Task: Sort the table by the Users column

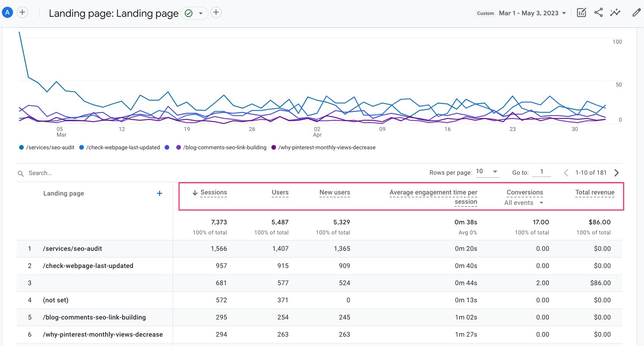Action: click(280, 192)
